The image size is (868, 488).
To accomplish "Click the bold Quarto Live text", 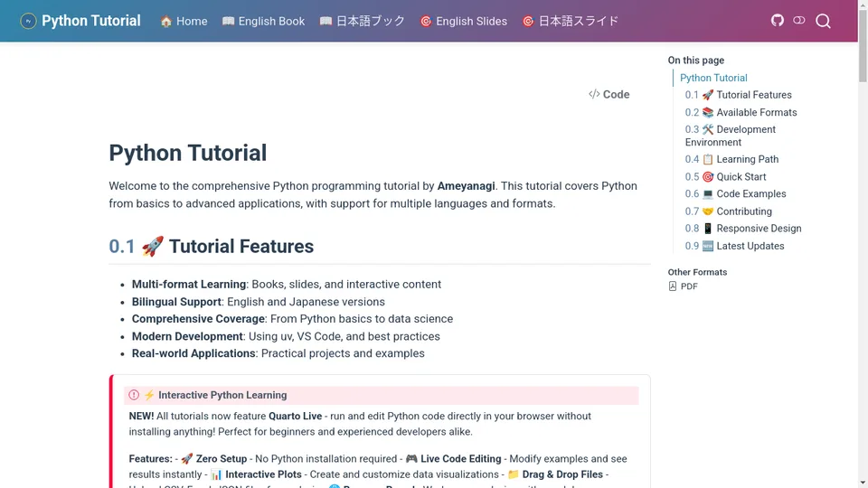I will pos(295,416).
